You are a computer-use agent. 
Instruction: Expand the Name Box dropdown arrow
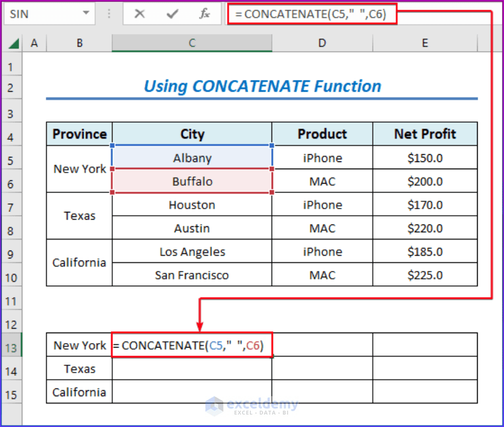[x=86, y=13]
